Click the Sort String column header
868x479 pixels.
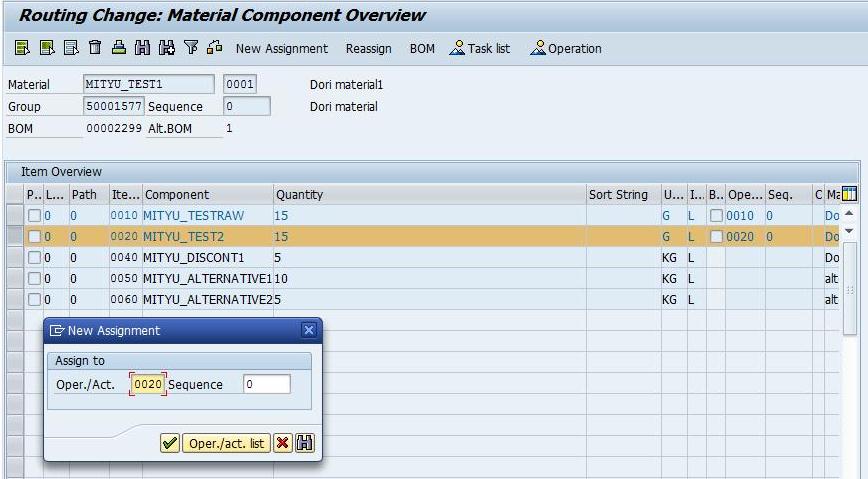pyautogui.click(x=624, y=194)
